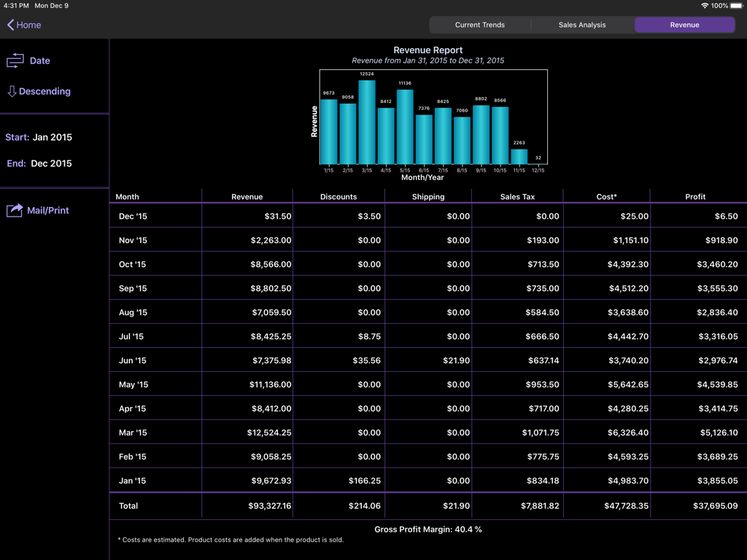Switch to the Current Trends tab
Image resolution: width=747 pixels, height=560 pixels.
[x=480, y=24]
